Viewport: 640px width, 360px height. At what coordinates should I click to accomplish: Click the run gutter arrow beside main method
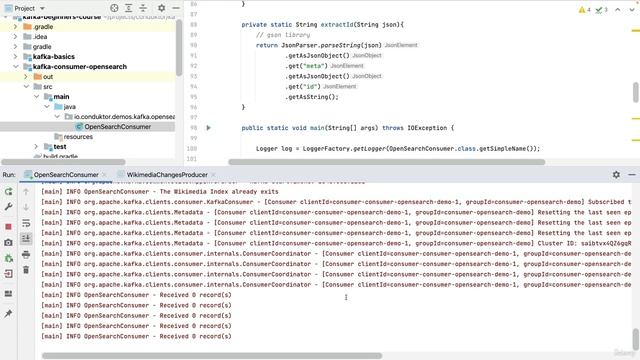pyautogui.click(x=209, y=128)
